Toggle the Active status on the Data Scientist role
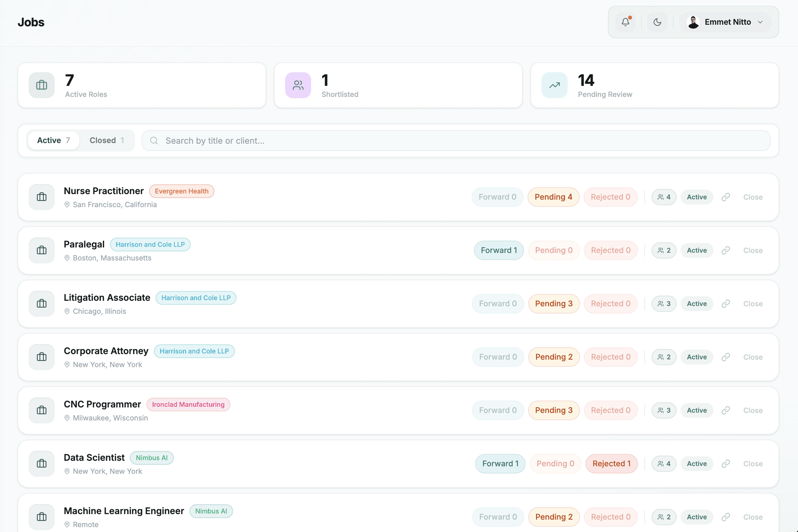798x532 pixels. 696,463
